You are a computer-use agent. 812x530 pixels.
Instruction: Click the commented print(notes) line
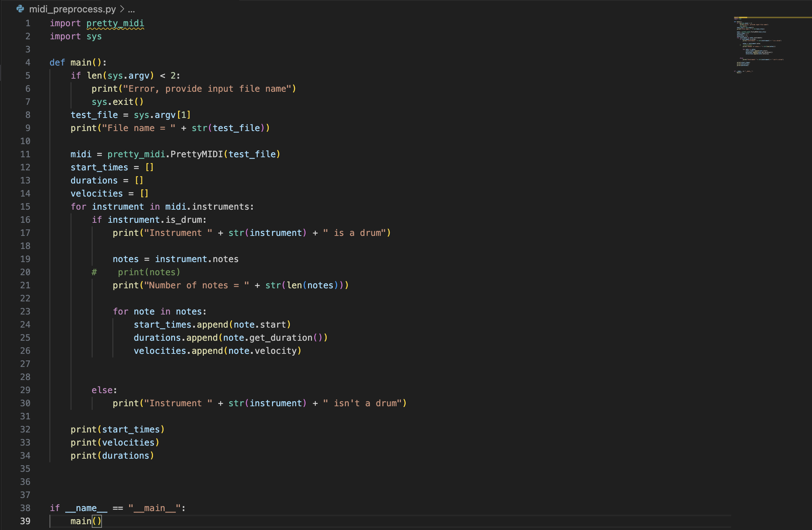(149, 272)
